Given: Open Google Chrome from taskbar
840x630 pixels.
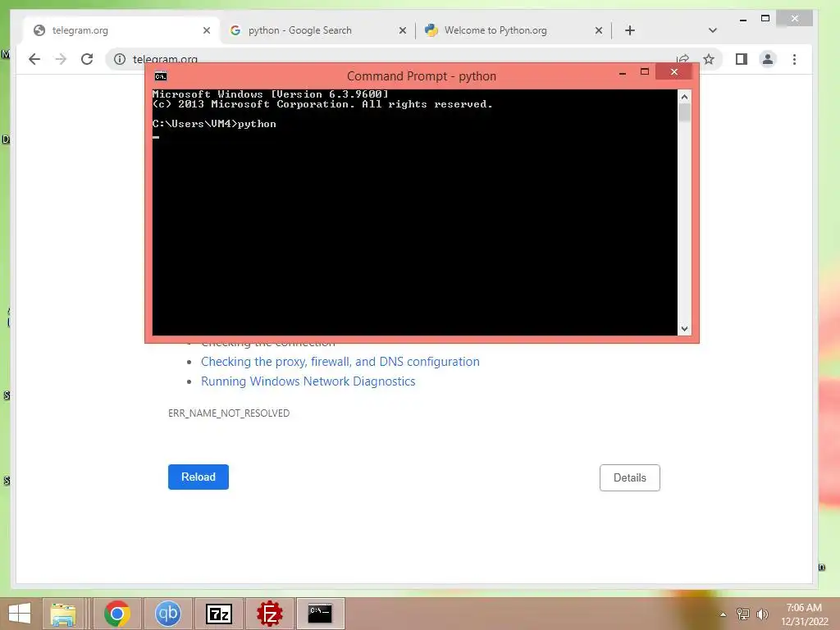Looking at the screenshot, I should [x=117, y=614].
